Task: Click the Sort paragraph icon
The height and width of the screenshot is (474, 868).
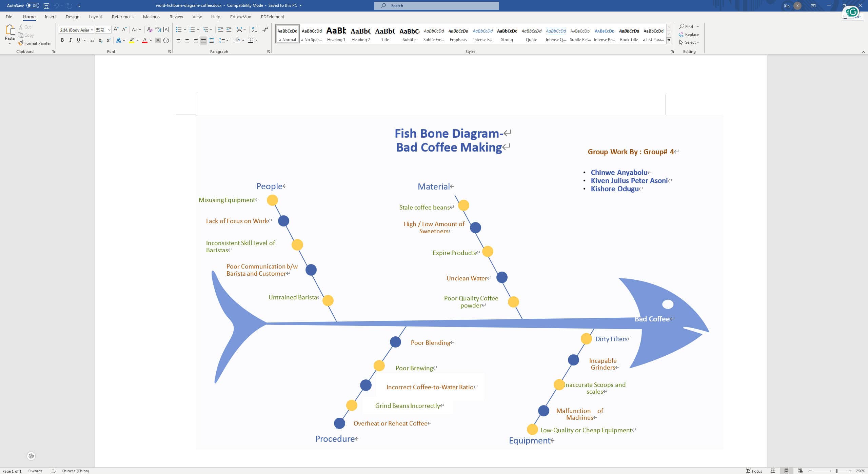Action: point(254,29)
